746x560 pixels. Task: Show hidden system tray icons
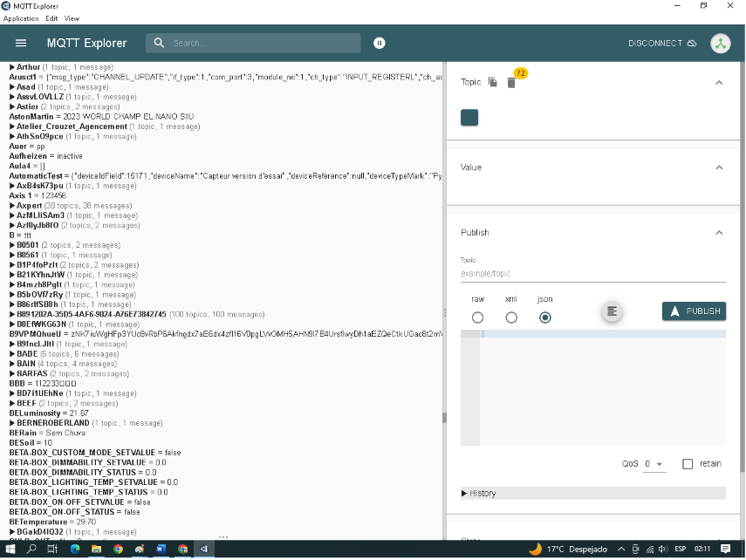pos(621,549)
